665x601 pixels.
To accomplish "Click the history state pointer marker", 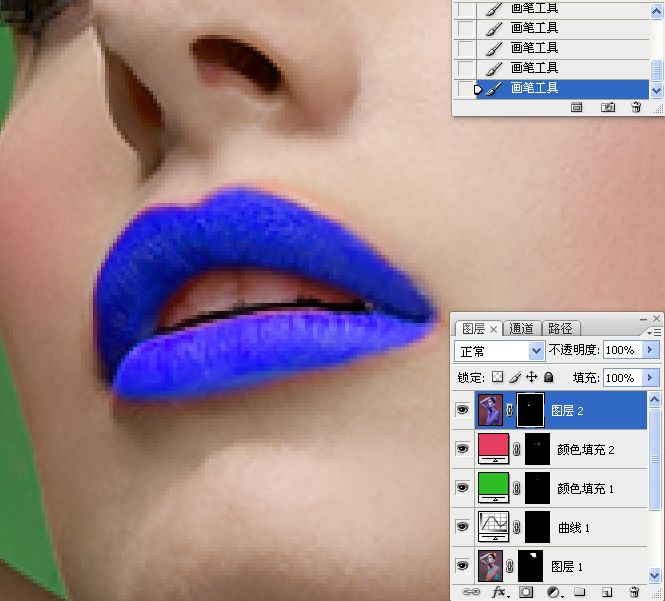I will coord(478,89).
